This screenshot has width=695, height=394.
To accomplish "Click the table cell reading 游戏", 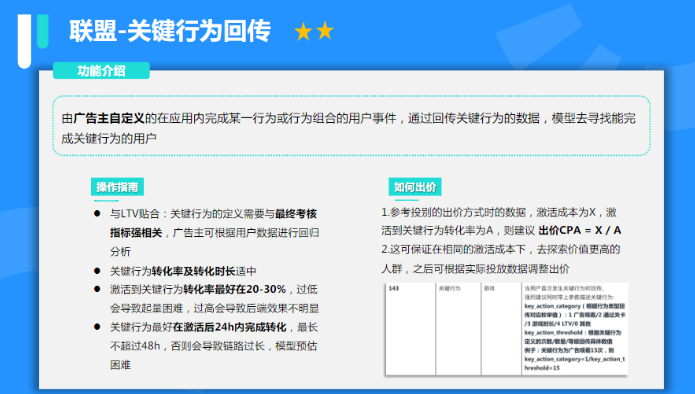I will (501, 329).
